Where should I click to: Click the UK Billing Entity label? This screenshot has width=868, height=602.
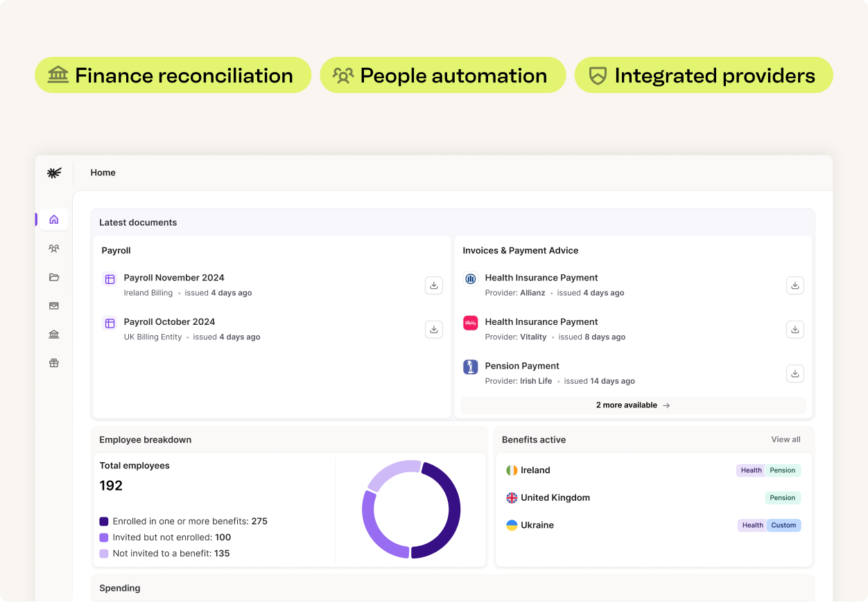coord(153,337)
